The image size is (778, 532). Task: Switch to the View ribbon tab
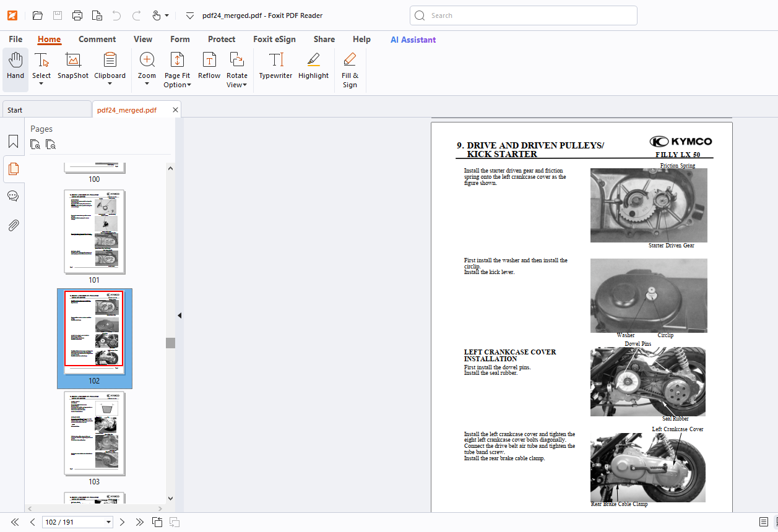click(x=143, y=39)
